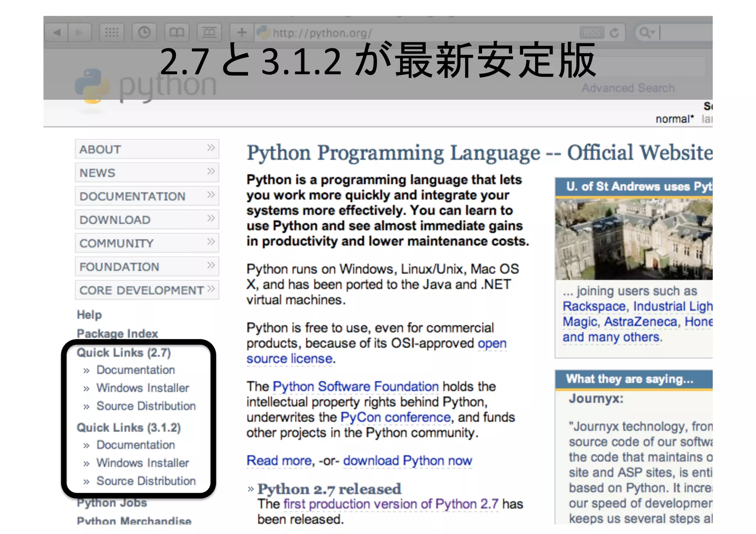Open Windows Installer under Quick Links 2.7
Viewport: 756px width, 534px height.
(x=142, y=388)
